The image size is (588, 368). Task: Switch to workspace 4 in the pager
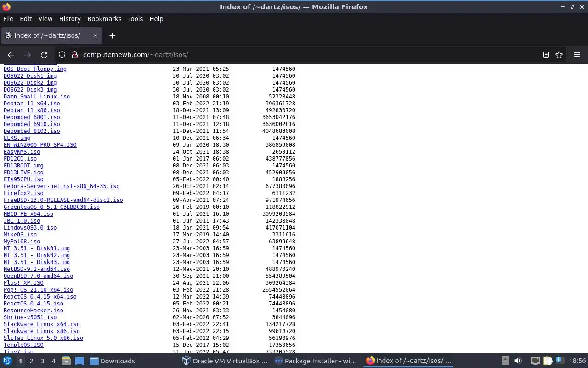(53, 361)
